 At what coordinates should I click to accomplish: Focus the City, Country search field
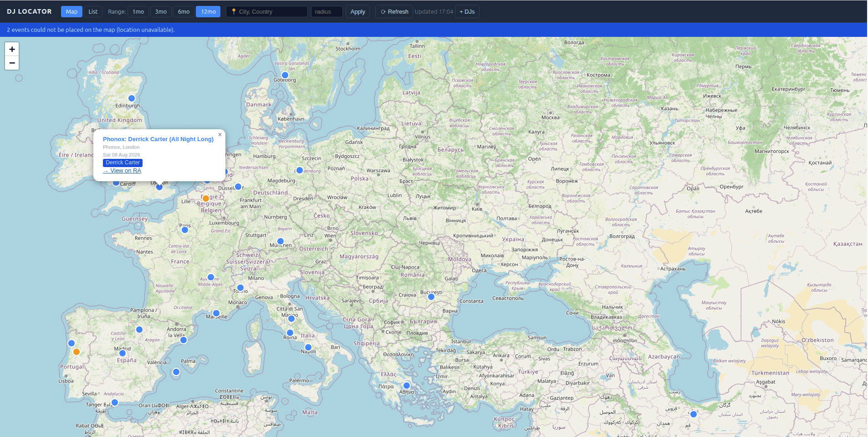[267, 12]
